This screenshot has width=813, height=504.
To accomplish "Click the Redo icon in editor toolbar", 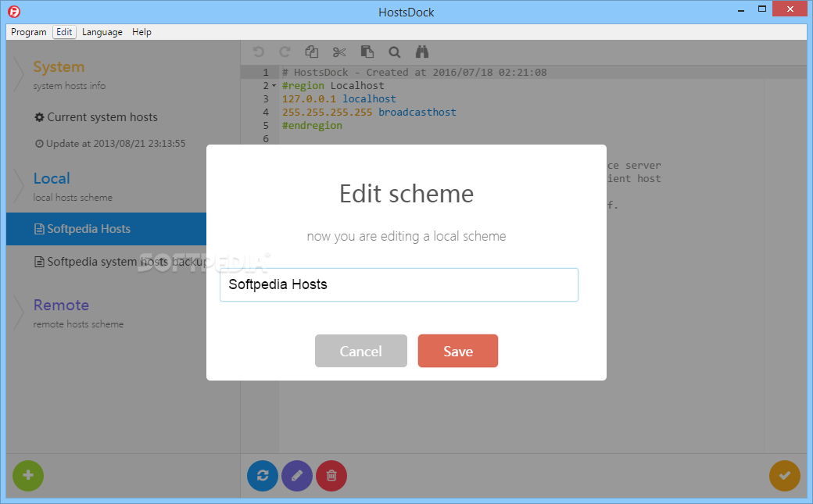I will coord(285,52).
